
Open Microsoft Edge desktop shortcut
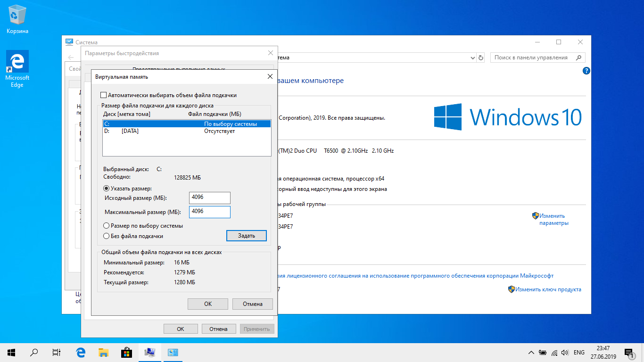click(x=17, y=68)
